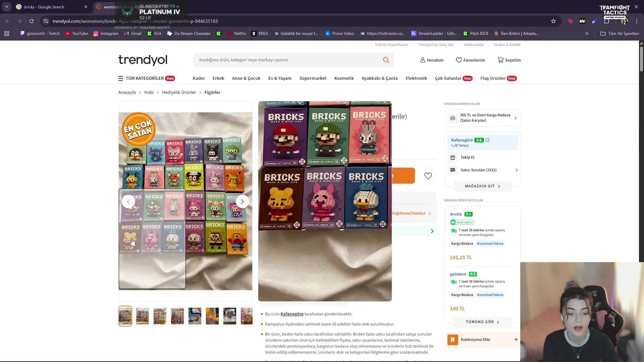Viewport: 644px width, 362px height.
Task: Open Sepetim shopping cart
Action: pyautogui.click(x=509, y=60)
